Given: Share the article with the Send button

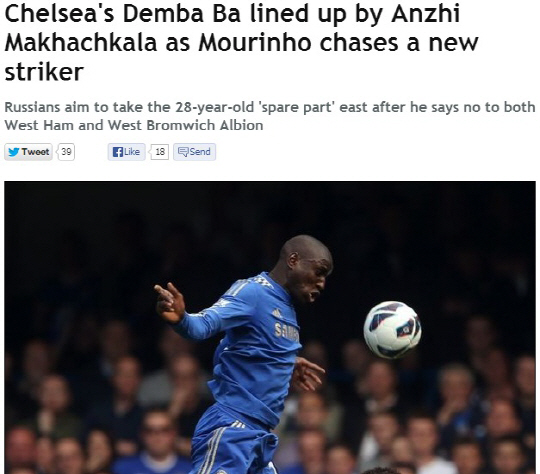Looking at the screenshot, I should tap(194, 152).
